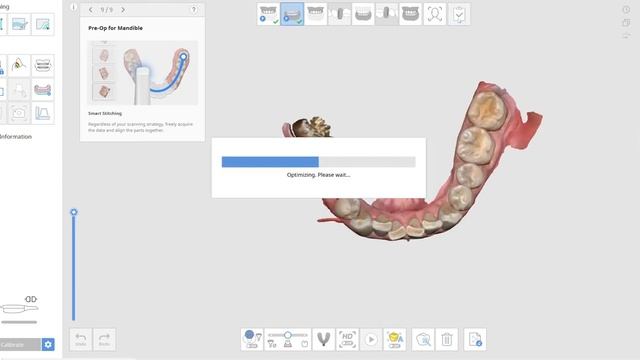Click the scanner handpiece image
This screenshot has height=360, width=640.
19,308
